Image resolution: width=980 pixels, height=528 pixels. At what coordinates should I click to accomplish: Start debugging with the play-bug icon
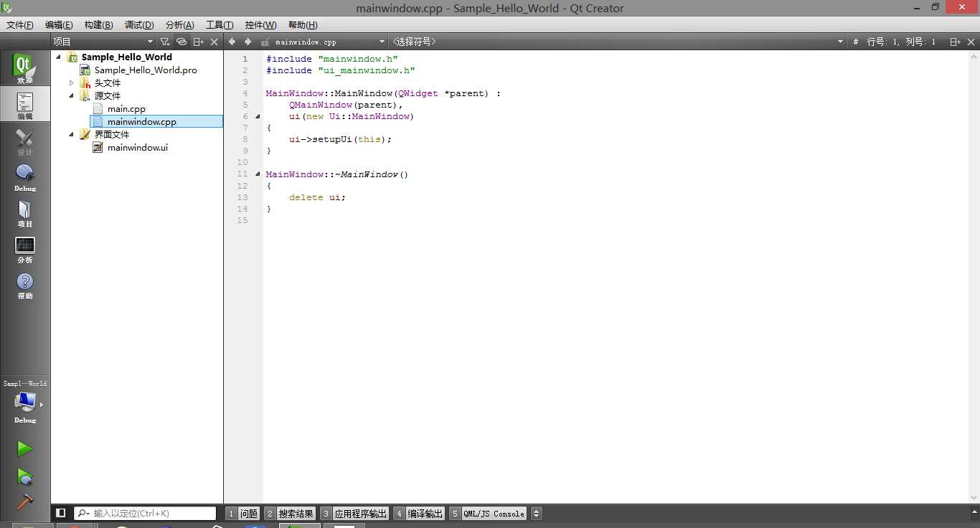24,476
